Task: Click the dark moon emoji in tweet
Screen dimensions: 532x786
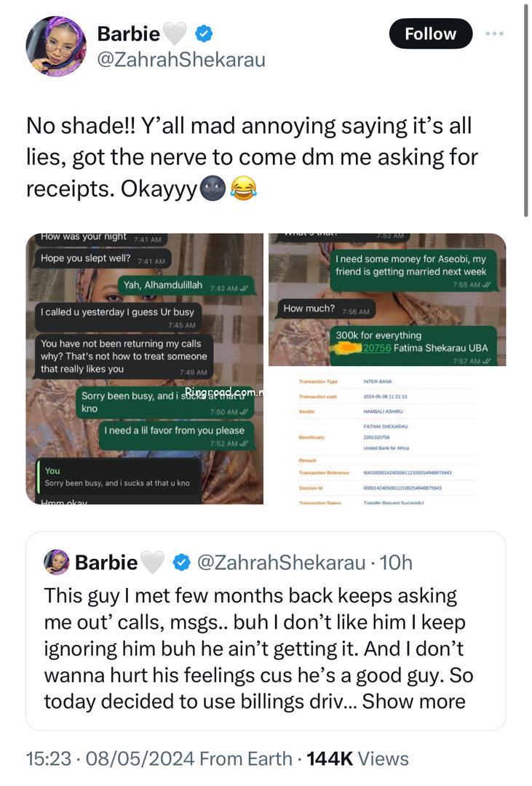Action: tap(212, 190)
